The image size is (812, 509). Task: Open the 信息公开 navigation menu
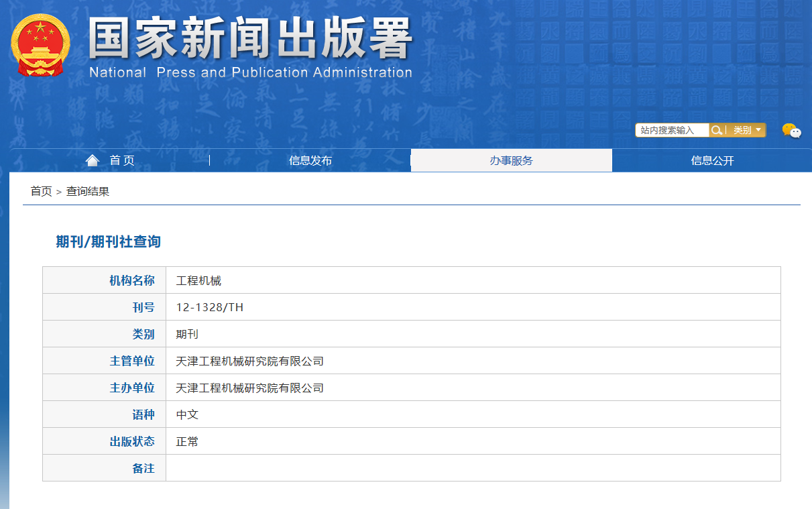coord(712,160)
